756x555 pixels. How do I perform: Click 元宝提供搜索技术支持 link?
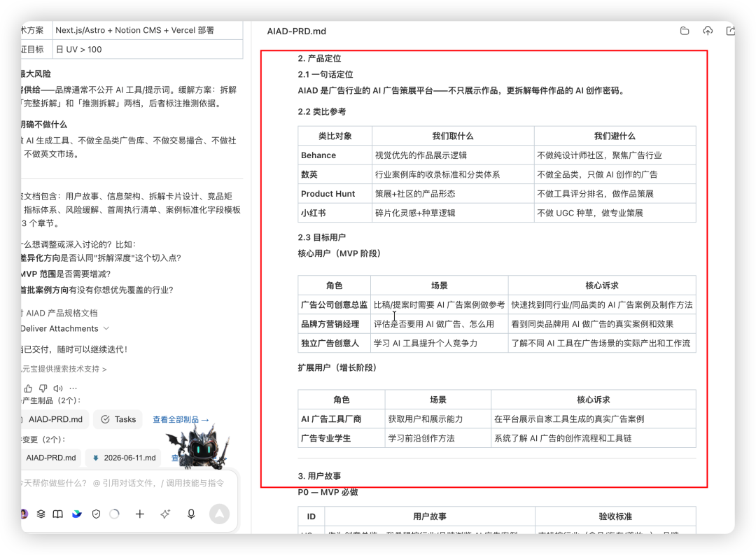(x=63, y=369)
